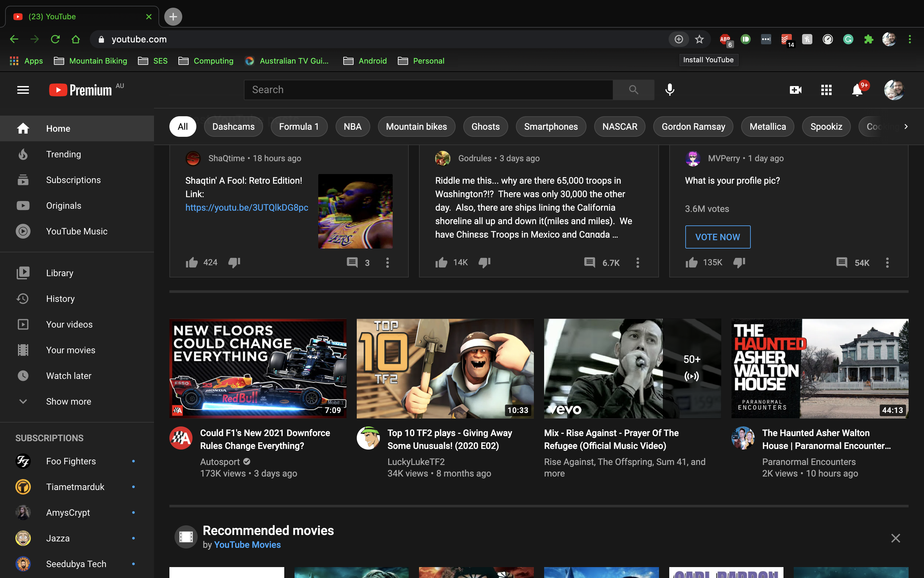Start voice search with microphone icon
The width and height of the screenshot is (924, 578).
670,90
